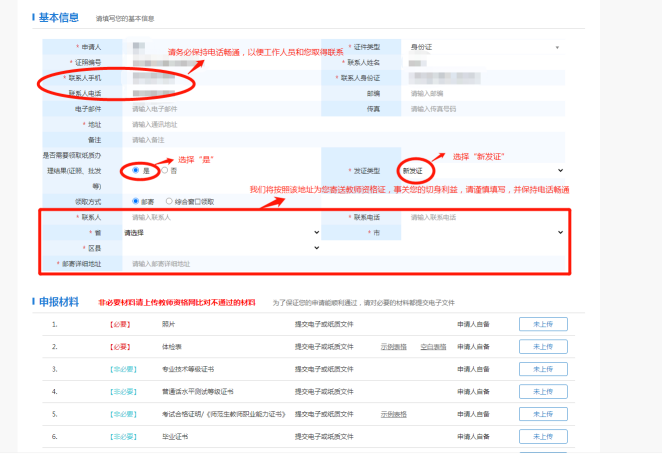Click the 证照编号 input field
This screenshot has width=662, height=455.
click(222, 62)
